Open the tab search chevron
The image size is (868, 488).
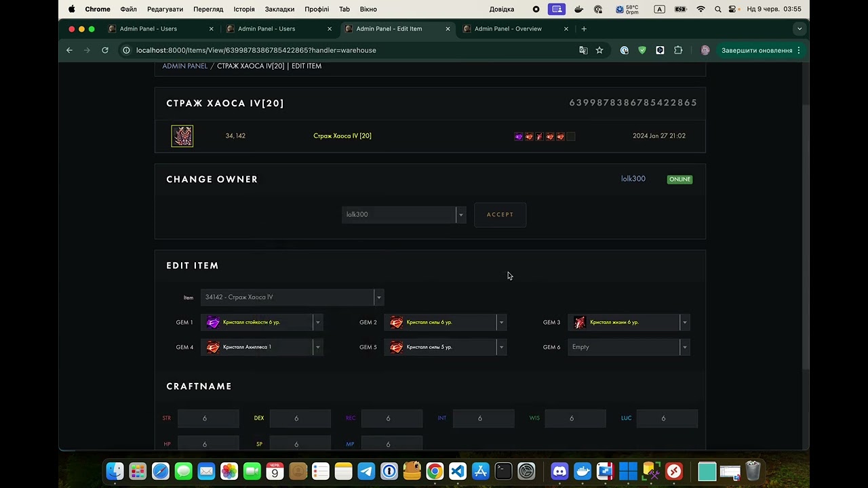coord(800,28)
